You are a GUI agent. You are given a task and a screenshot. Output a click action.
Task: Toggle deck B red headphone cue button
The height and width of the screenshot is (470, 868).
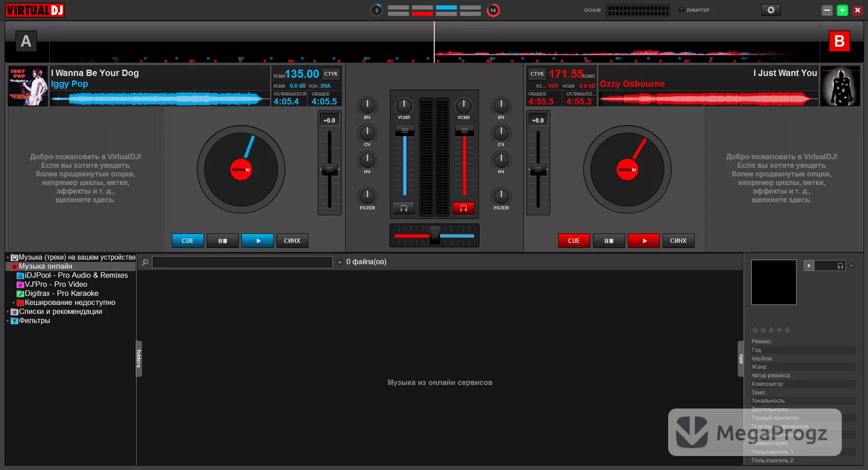(463, 208)
